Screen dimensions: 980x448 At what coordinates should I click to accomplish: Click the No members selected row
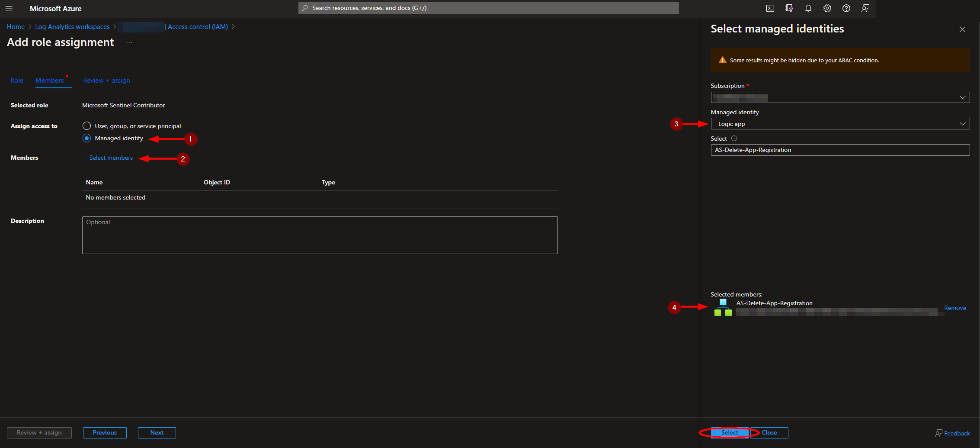point(320,197)
